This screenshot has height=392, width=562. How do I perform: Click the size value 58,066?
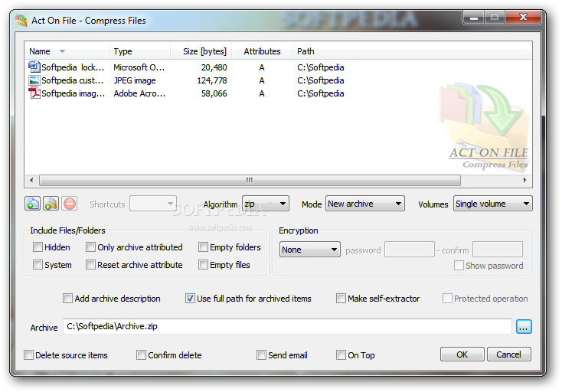click(x=214, y=93)
